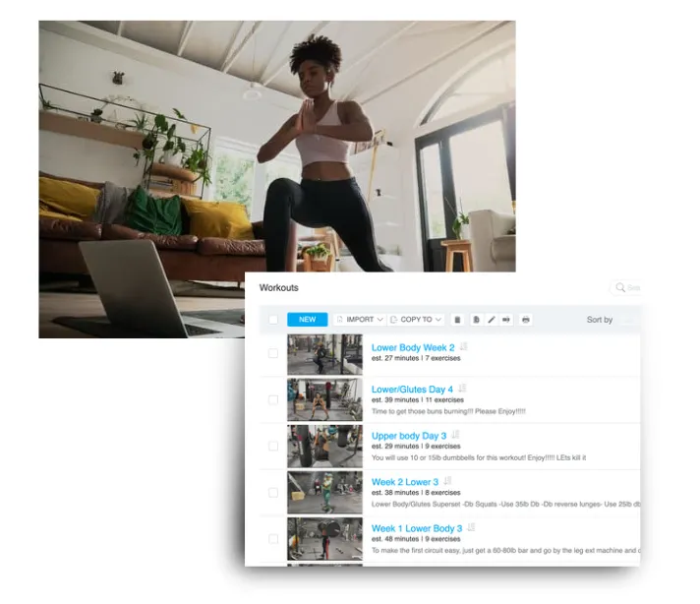Check the Week 2 Lower 3 checkbox
The image size is (700, 604).
(273, 492)
